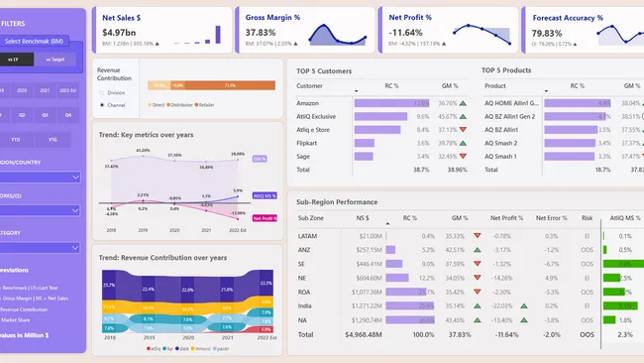Click LATAM's red GM % down triangle
Image resolution: width=644 pixels, height=363 pixels.
coord(478,236)
